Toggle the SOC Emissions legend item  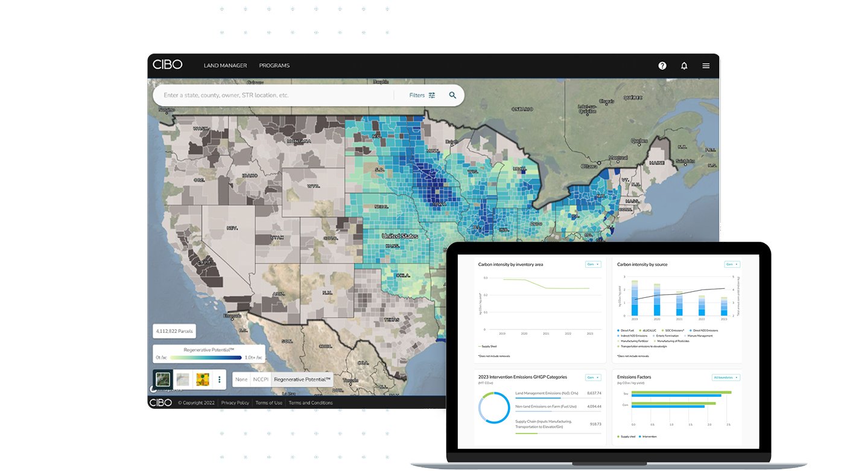click(x=673, y=330)
